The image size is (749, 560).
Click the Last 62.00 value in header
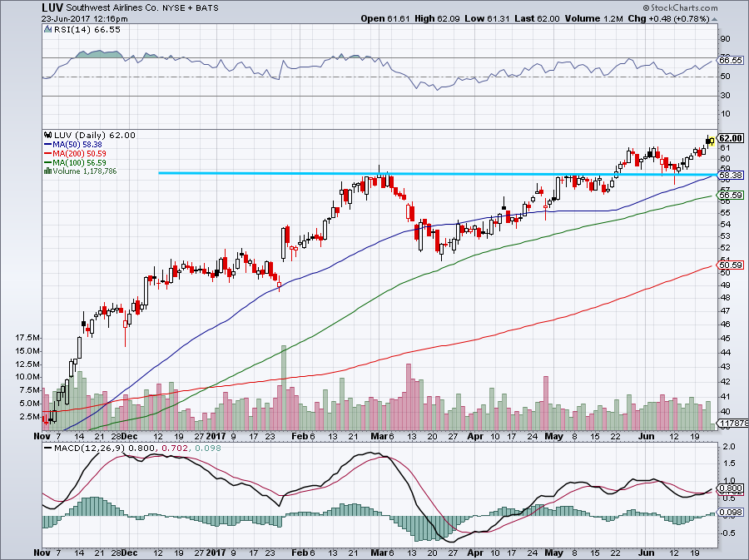click(537, 18)
